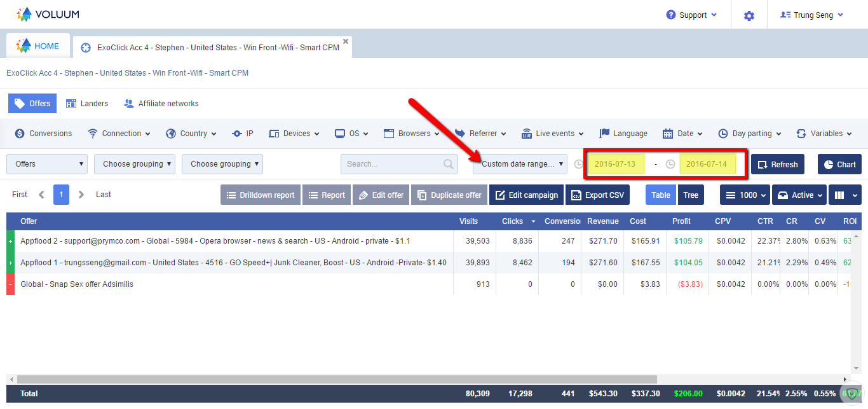Image resolution: width=868 pixels, height=409 pixels.
Task: Click the Chart button
Action: tap(839, 164)
